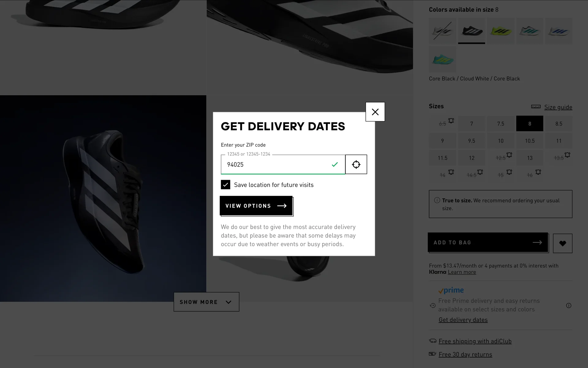Open Prime delivery info icon
Viewport: 588px width, 368px height.
coord(568,305)
